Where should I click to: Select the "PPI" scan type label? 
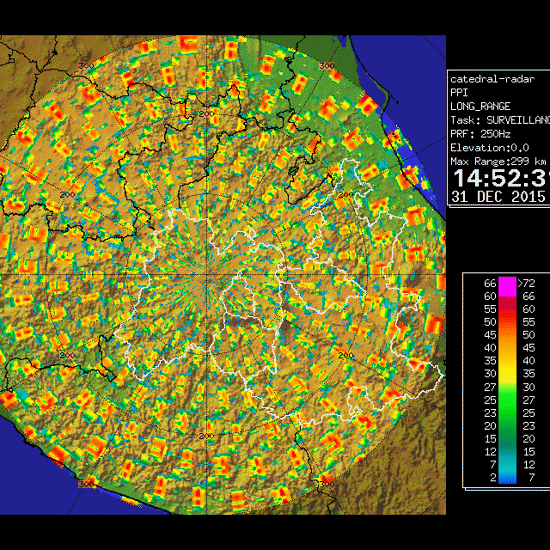click(x=459, y=93)
